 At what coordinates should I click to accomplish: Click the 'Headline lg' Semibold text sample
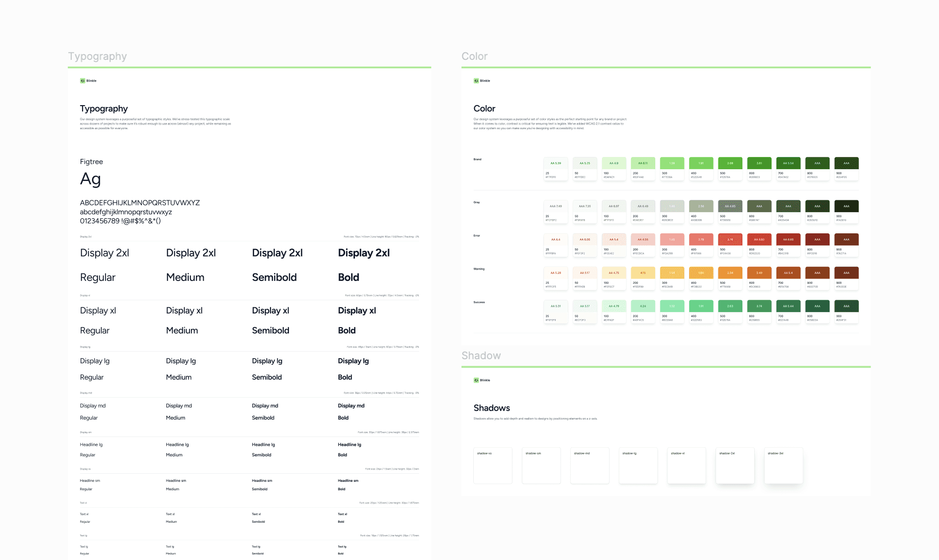click(263, 445)
